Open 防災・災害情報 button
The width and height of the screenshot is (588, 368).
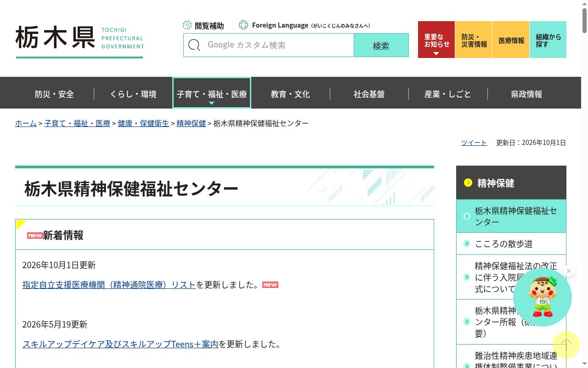(x=474, y=40)
